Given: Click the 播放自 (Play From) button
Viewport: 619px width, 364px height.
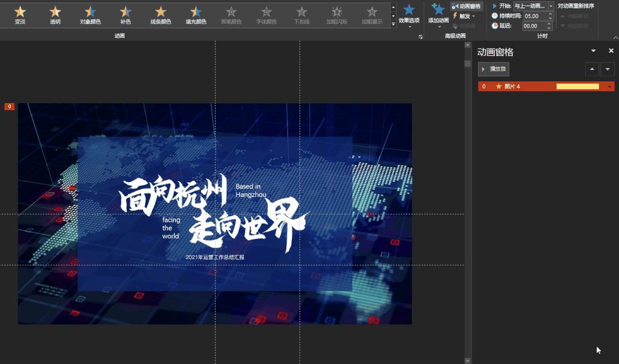Looking at the screenshot, I should (493, 69).
